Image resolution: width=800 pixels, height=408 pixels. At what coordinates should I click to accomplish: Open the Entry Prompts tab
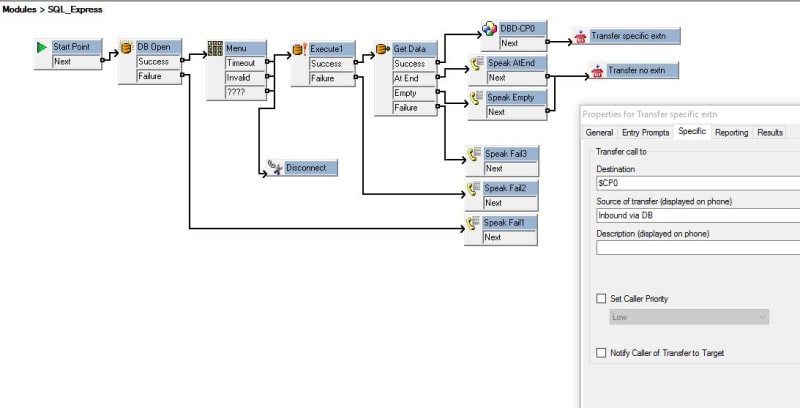pyautogui.click(x=645, y=133)
